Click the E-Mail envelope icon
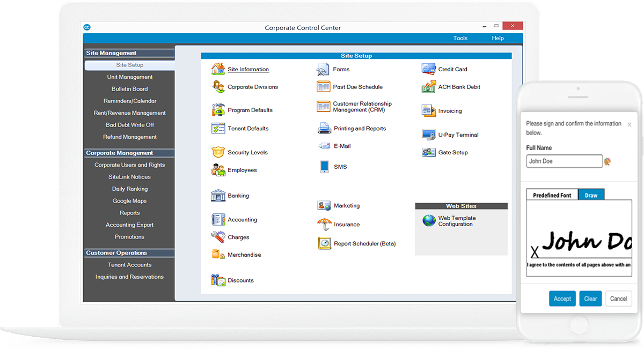The height and width of the screenshot is (350, 644). (x=324, y=146)
